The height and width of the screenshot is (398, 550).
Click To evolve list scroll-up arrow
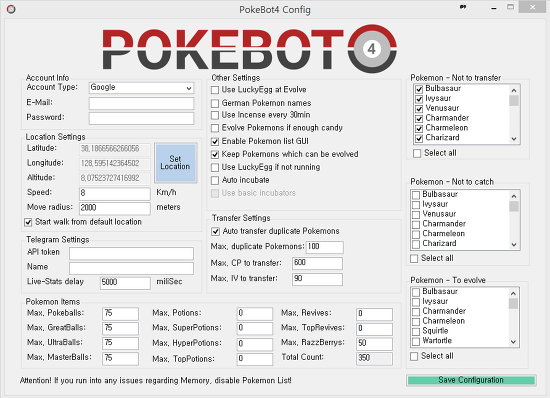click(x=514, y=294)
